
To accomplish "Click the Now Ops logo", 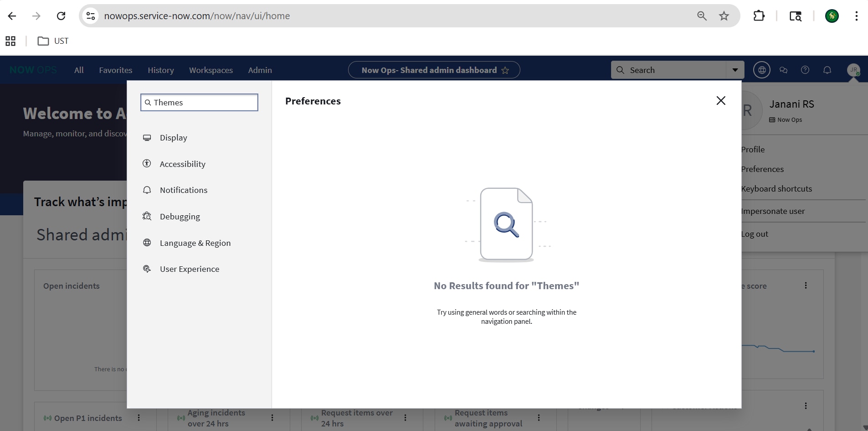I will coord(33,70).
